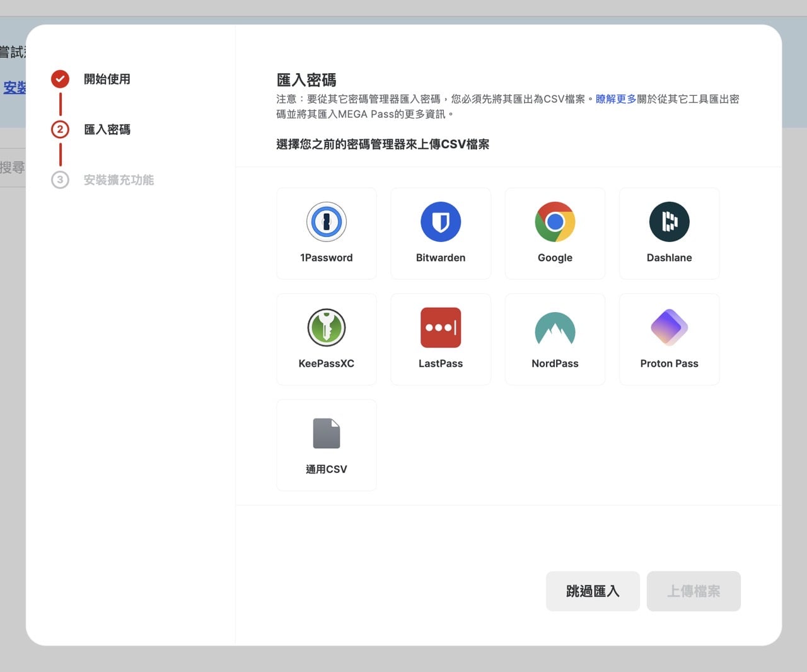Click the LastPass label text
The height and width of the screenshot is (672, 807).
(441, 364)
